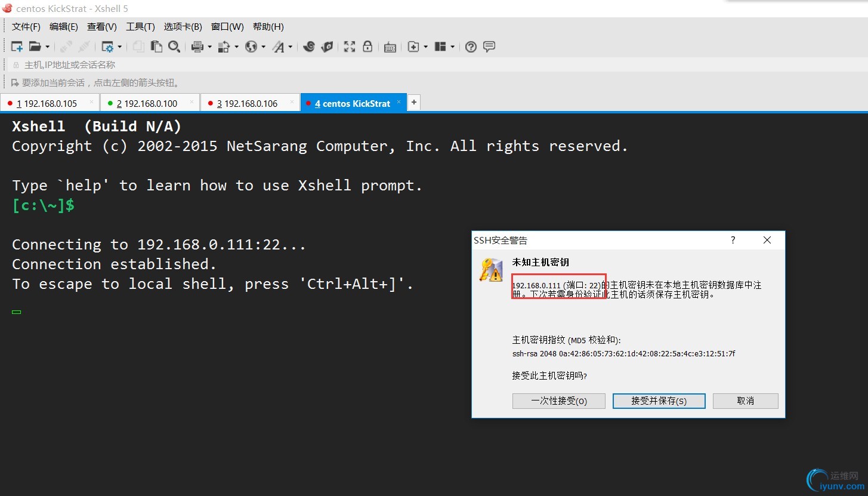
Task: Click the tab arrangement layout icon
Action: pos(441,47)
